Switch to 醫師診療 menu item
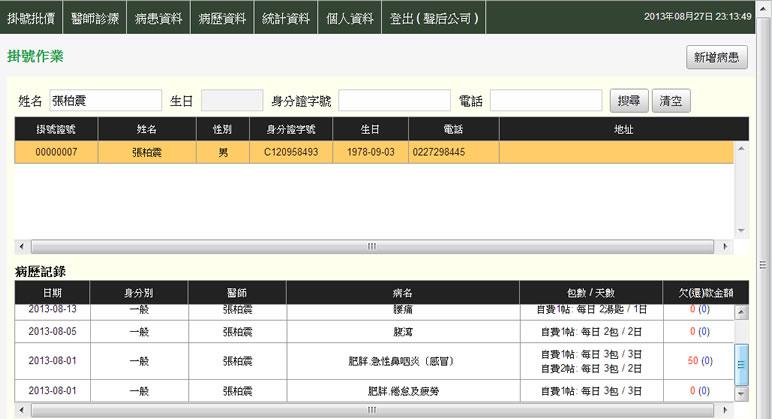This screenshot has height=419, width=772. coord(95,17)
